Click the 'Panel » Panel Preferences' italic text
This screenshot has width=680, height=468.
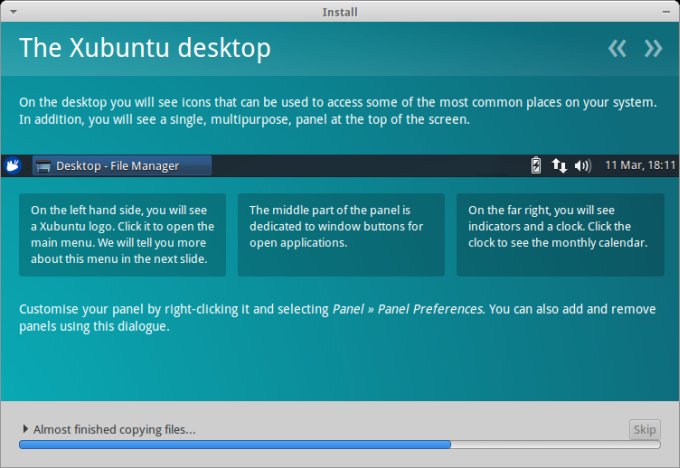408,309
